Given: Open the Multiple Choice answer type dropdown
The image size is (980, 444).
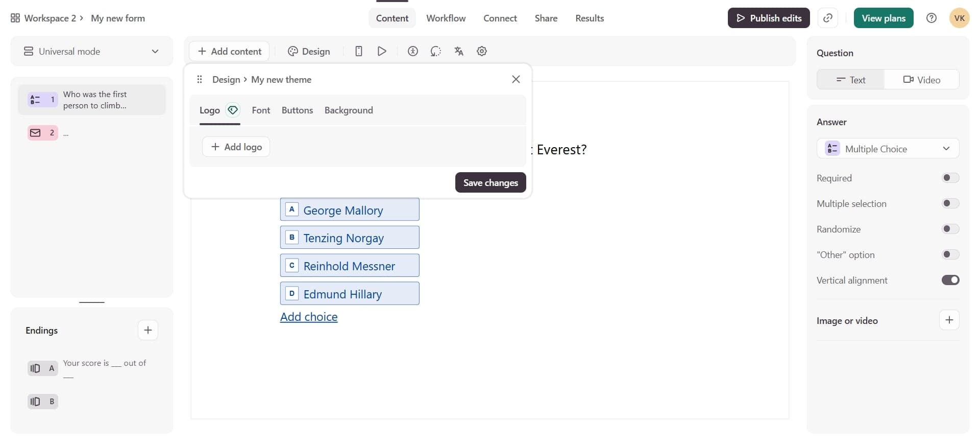Looking at the screenshot, I should coord(888,149).
